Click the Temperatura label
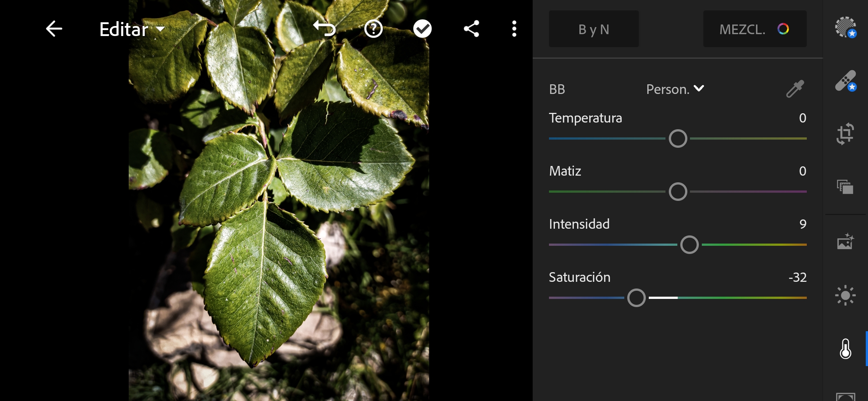 [x=585, y=118]
